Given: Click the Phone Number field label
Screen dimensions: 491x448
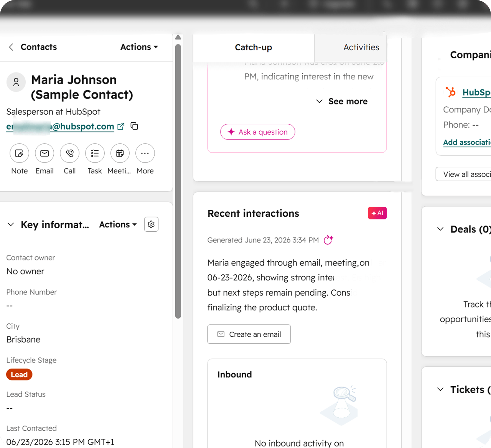Looking at the screenshot, I should pyautogui.click(x=31, y=292).
